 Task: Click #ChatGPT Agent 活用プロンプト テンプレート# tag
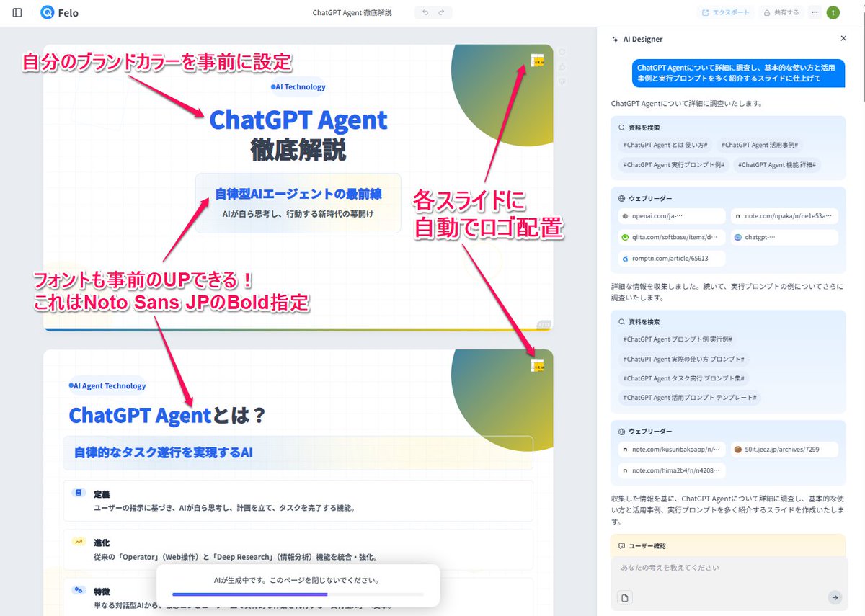(690, 398)
